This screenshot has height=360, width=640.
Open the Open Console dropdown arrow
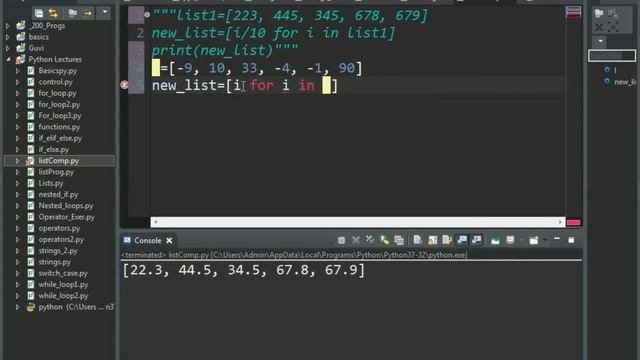[544, 240]
